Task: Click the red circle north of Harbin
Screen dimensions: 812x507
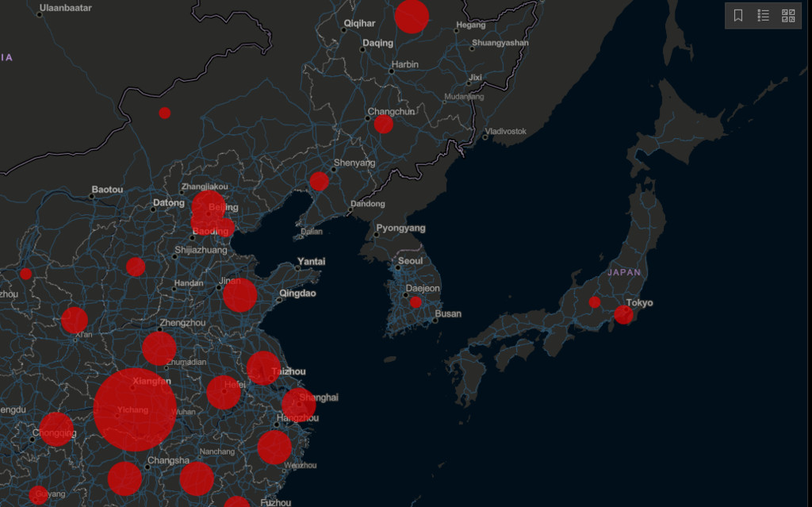Action: pos(412,16)
